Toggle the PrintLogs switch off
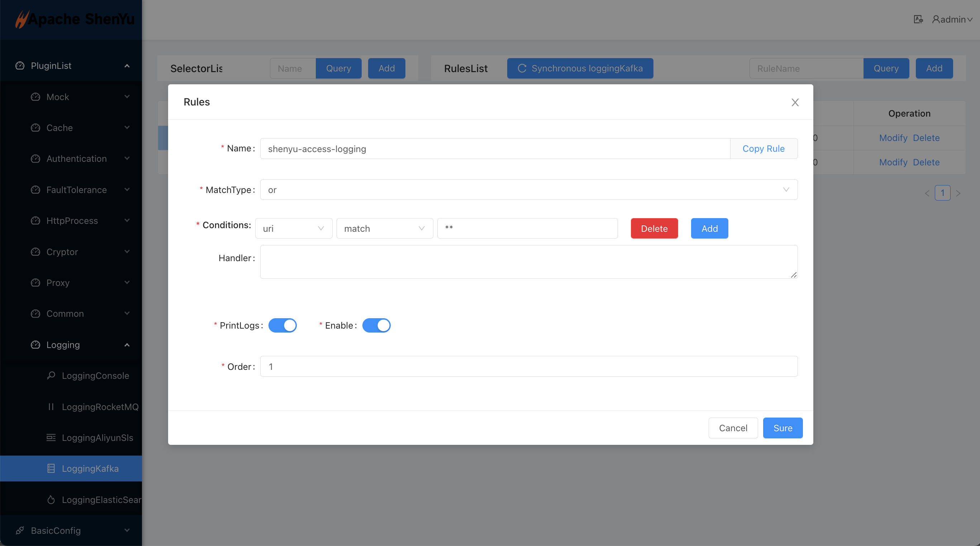Viewport: 980px width, 546px height. (x=282, y=325)
